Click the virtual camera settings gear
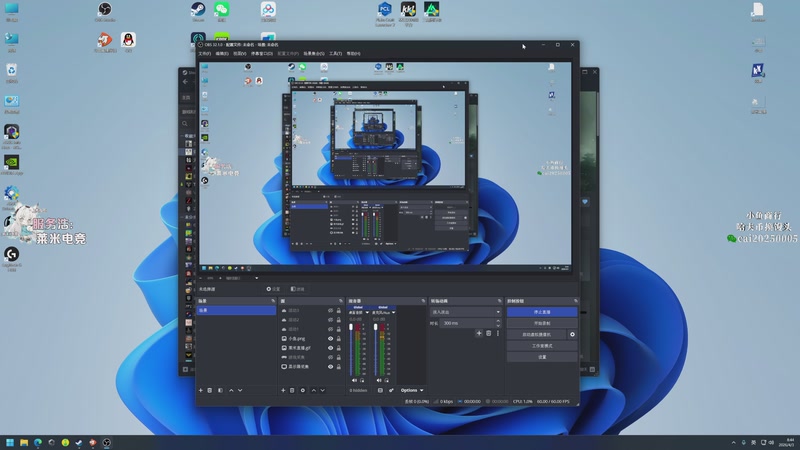 (x=572, y=334)
